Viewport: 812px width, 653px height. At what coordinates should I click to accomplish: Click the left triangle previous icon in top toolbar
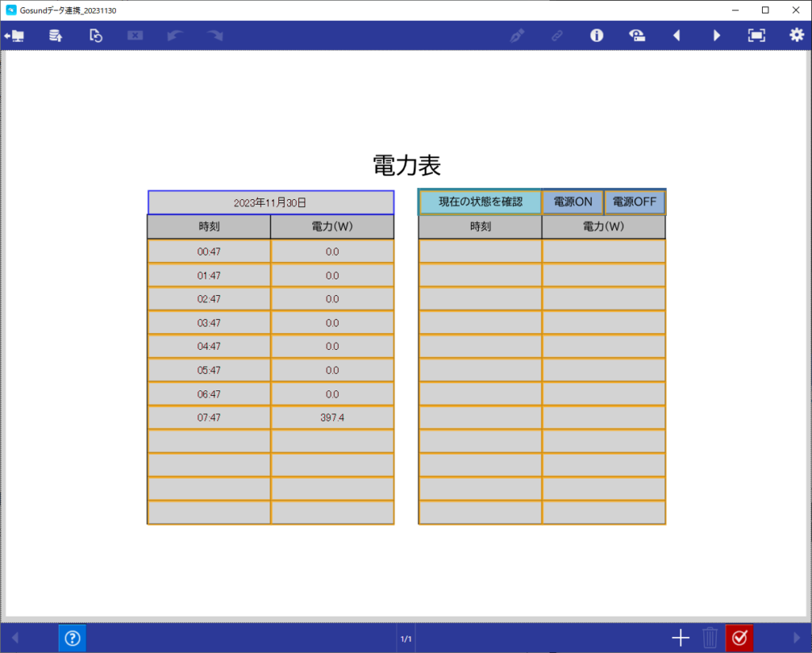676,36
